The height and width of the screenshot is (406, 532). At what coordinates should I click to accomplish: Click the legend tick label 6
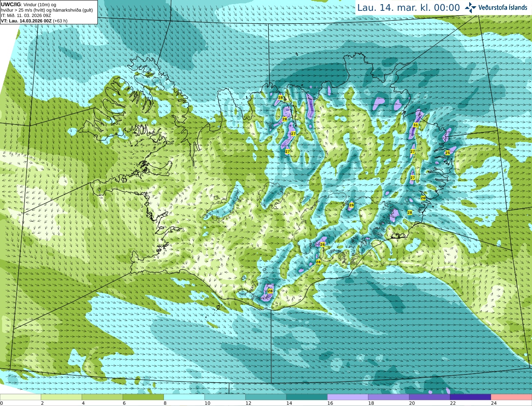(124, 403)
